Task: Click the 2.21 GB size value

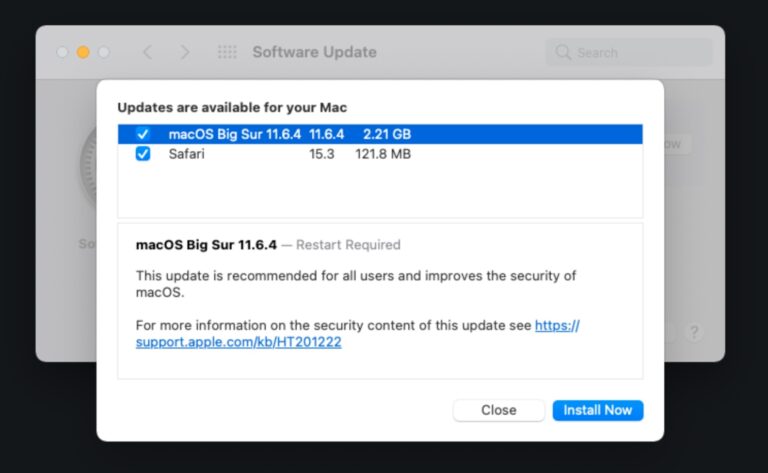Action: tap(386, 134)
